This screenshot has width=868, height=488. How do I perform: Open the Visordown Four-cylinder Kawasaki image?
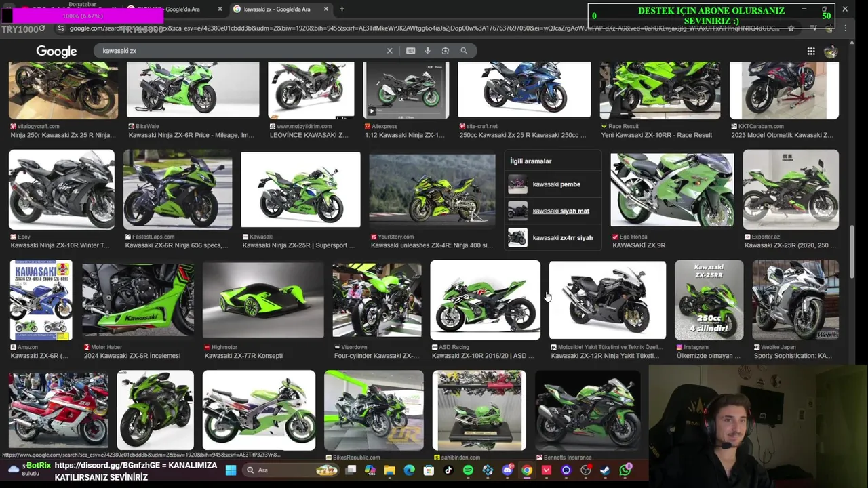coord(376,300)
